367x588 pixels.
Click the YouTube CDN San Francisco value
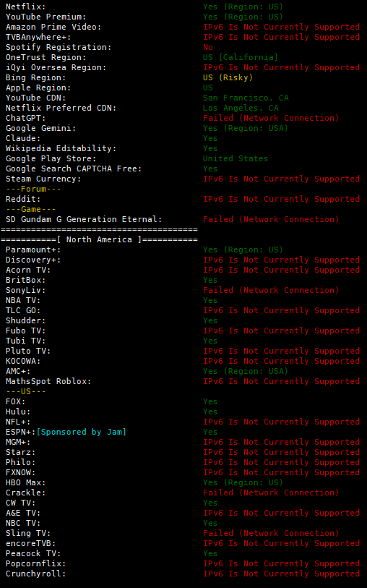coord(246,98)
